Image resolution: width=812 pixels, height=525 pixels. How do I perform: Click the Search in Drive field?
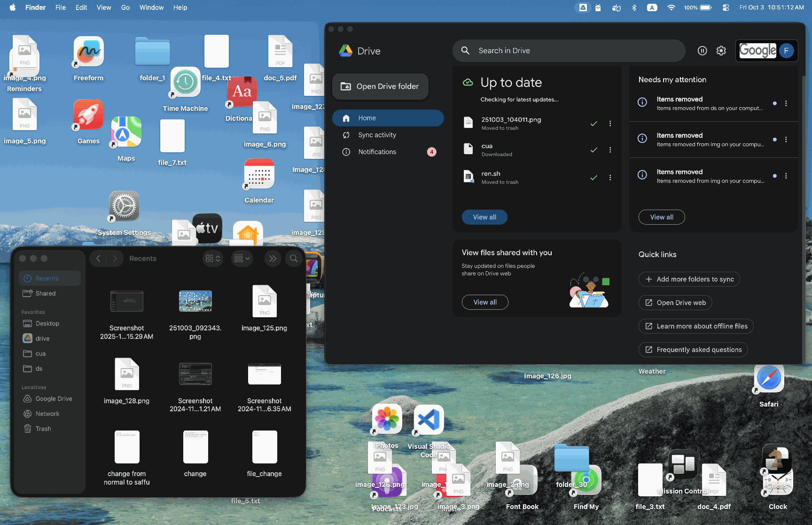click(569, 51)
